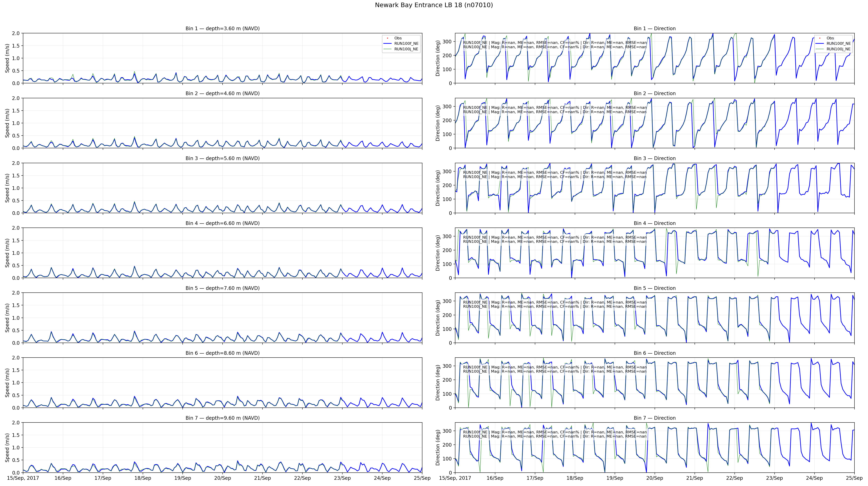Select the '24/Sep' tick under the Bin 7 Direction plot
Image resolution: width=868 pixels, height=486 pixels.
[814, 478]
